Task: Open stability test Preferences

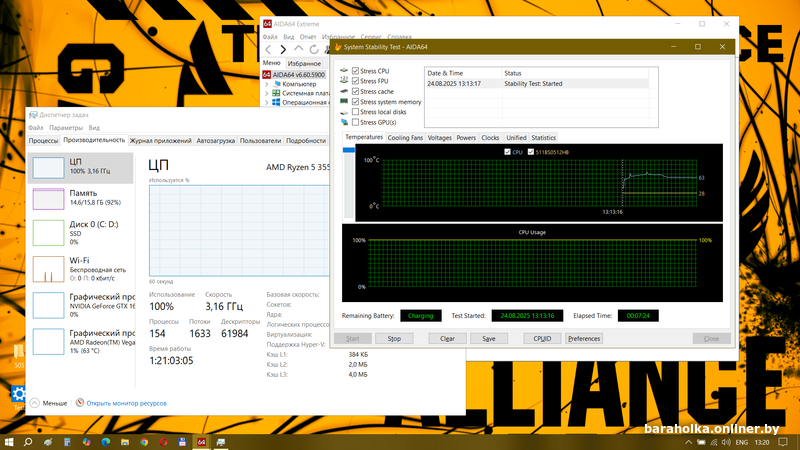Action: pyautogui.click(x=584, y=338)
